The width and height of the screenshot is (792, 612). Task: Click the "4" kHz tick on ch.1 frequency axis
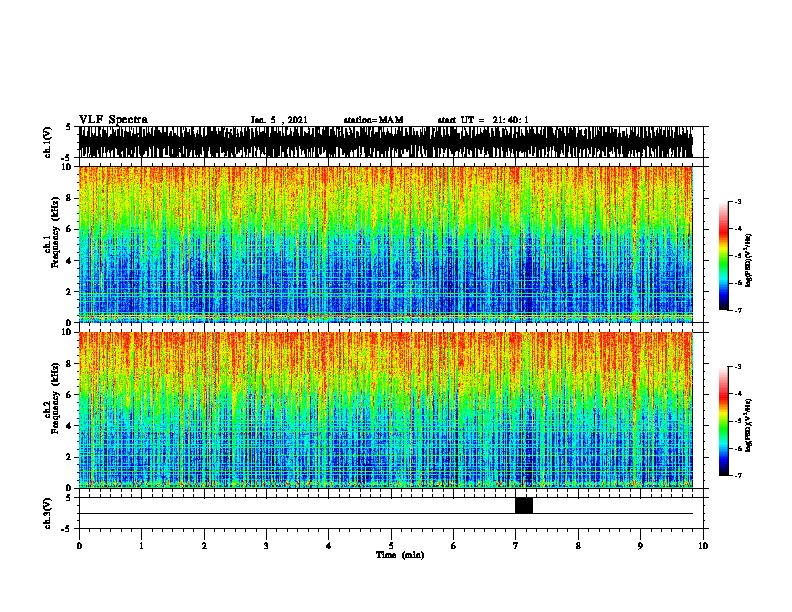pyautogui.click(x=69, y=261)
